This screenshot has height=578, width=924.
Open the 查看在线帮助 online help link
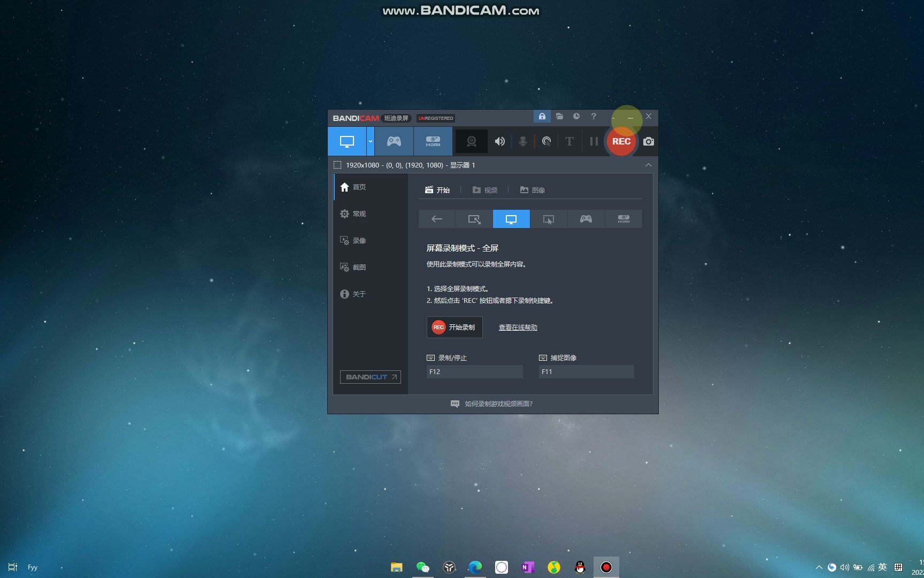click(518, 328)
